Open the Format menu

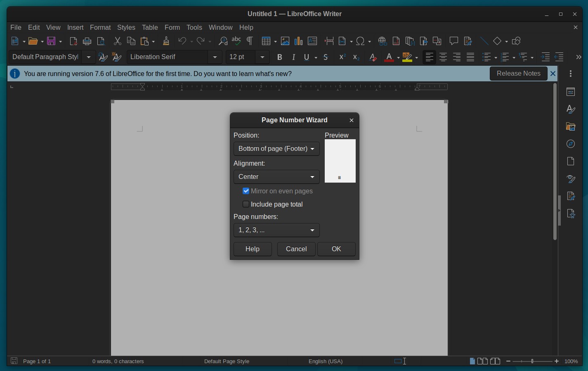(x=100, y=27)
